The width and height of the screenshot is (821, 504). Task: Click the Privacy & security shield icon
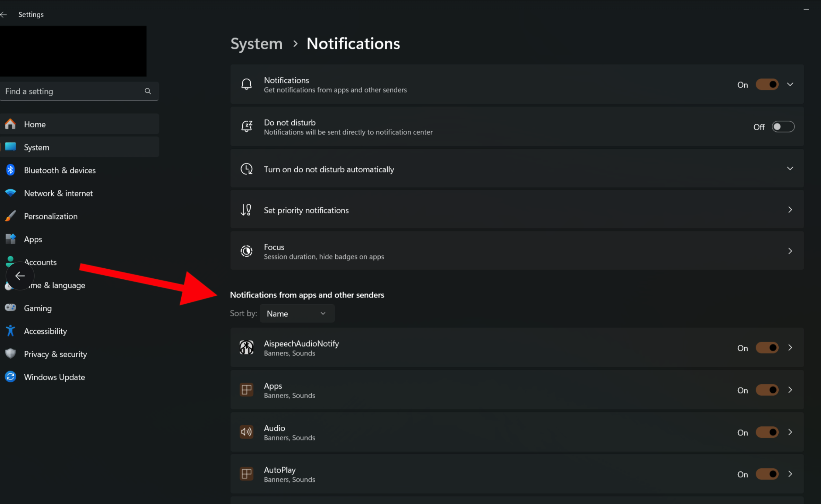(10, 354)
